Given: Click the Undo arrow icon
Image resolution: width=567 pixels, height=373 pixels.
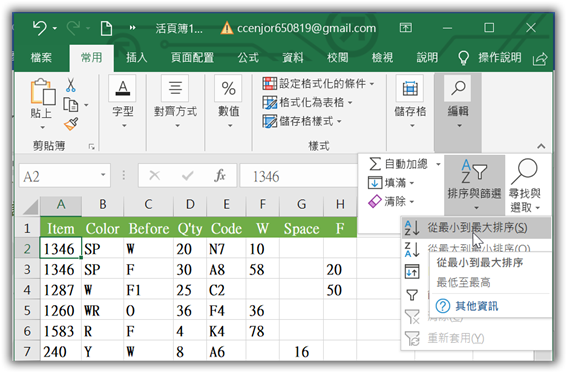Looking at the screenshot, I should point(39,28).
